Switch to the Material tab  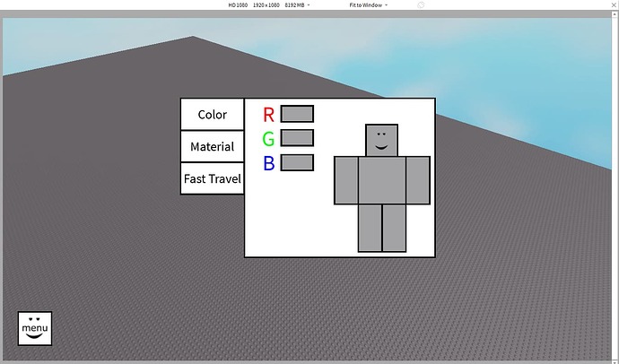coord(213,146)
